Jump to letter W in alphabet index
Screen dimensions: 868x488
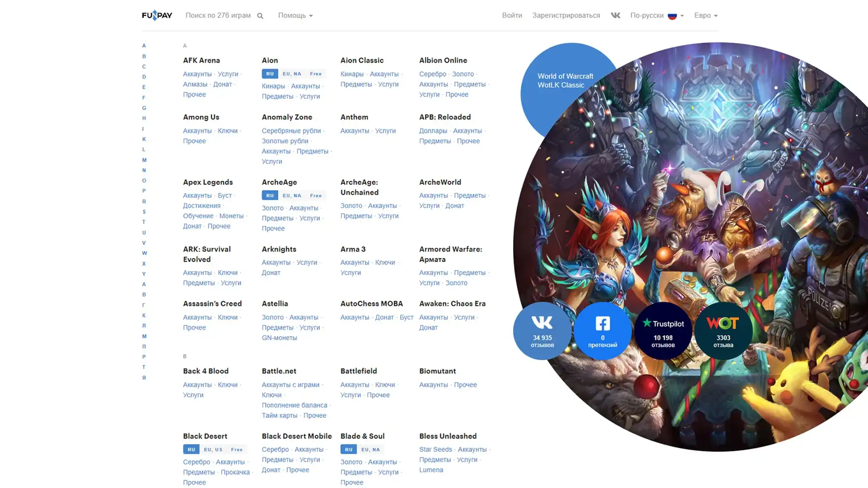(x=144, y=253)
